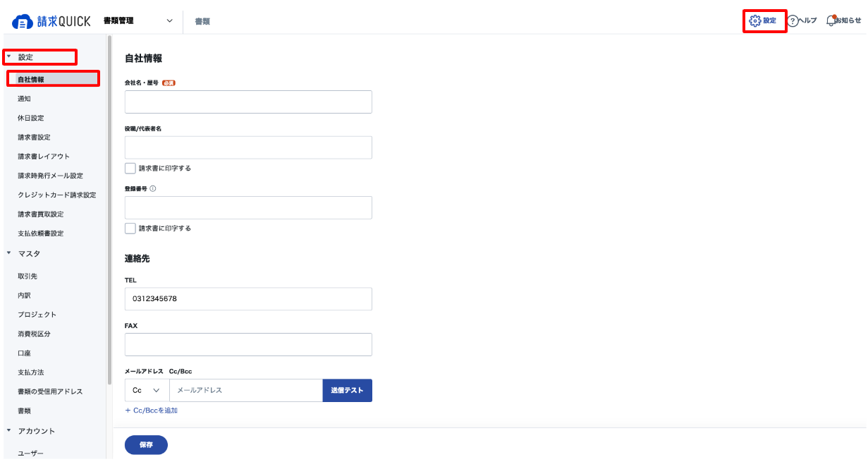Viewport: 868px width, 462px height.
Task: Open help with the question mark icon
Action: click(x=793, y=20)
